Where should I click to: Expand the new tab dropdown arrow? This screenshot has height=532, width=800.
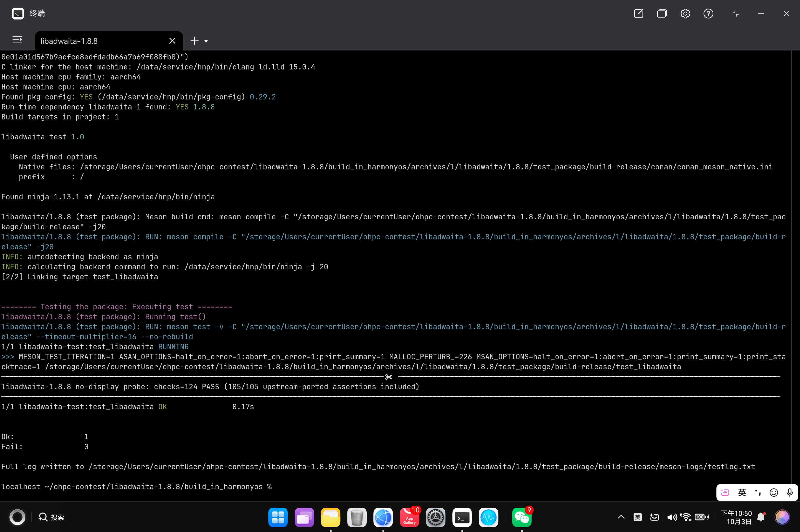[x=206, y=42]
